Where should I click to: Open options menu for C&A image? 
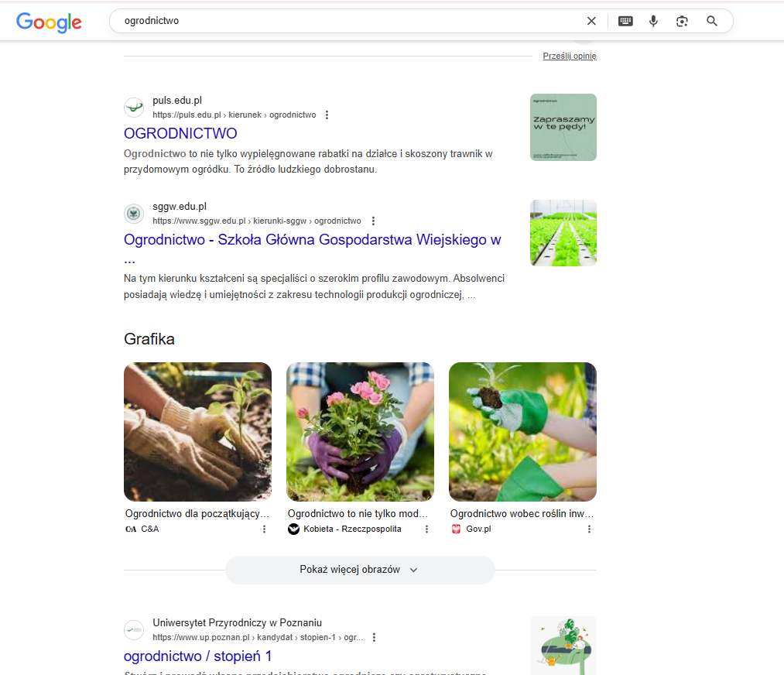pos(264,529)
